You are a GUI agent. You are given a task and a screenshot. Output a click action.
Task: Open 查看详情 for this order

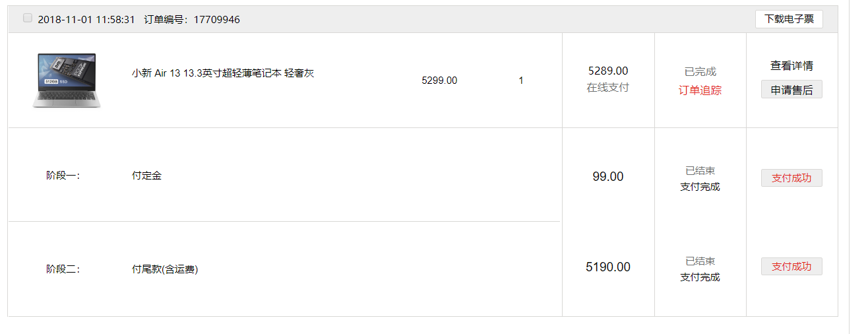(791, 65)
